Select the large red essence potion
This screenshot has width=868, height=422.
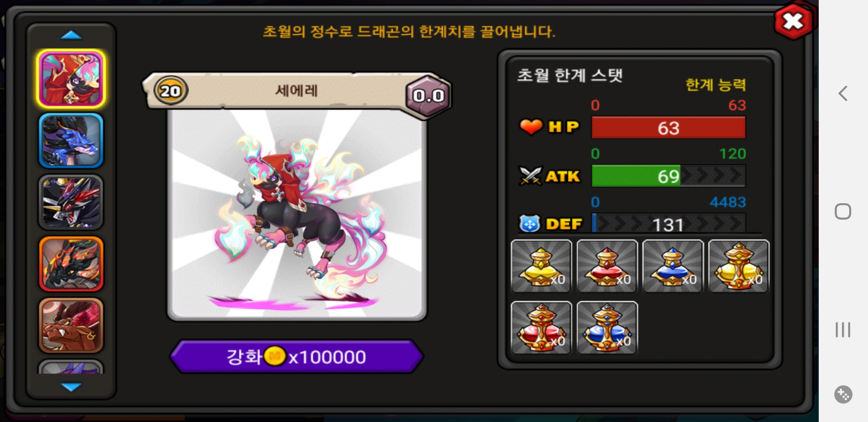coord(542,328)
